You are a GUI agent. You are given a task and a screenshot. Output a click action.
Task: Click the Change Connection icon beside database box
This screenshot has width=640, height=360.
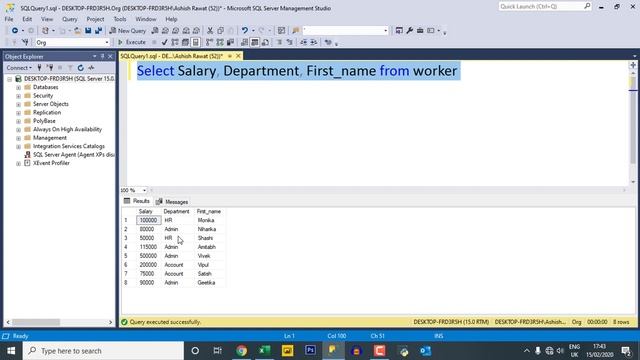click(x=25, y=42)
